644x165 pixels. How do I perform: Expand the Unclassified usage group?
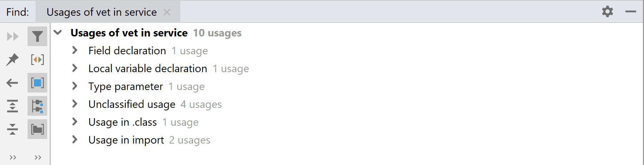[x=75, y=104]
